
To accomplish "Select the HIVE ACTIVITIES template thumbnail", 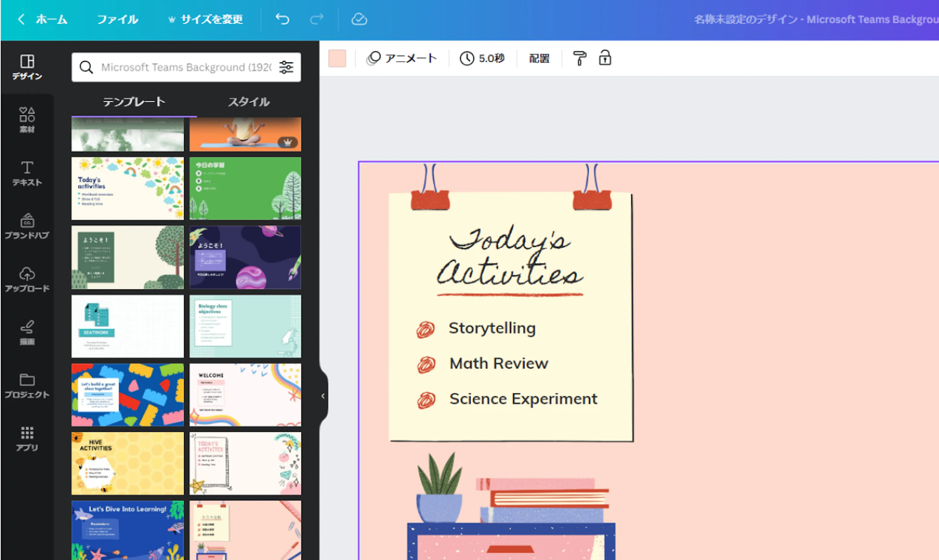I will (x=127, y=463).
